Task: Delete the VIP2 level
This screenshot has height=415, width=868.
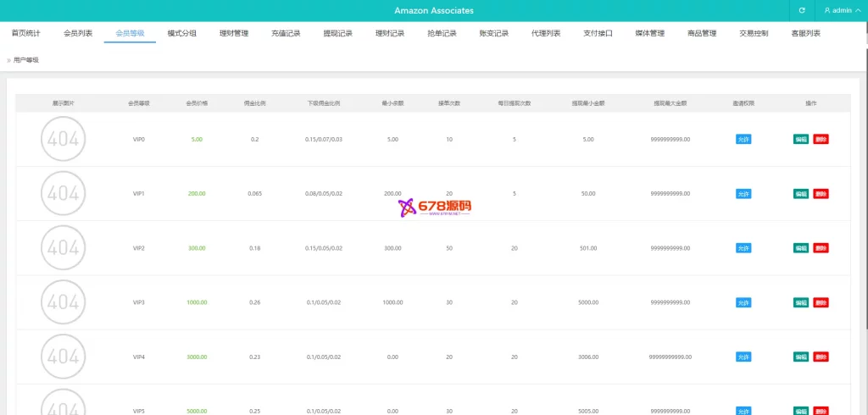Action: click(x=821, y=248)
